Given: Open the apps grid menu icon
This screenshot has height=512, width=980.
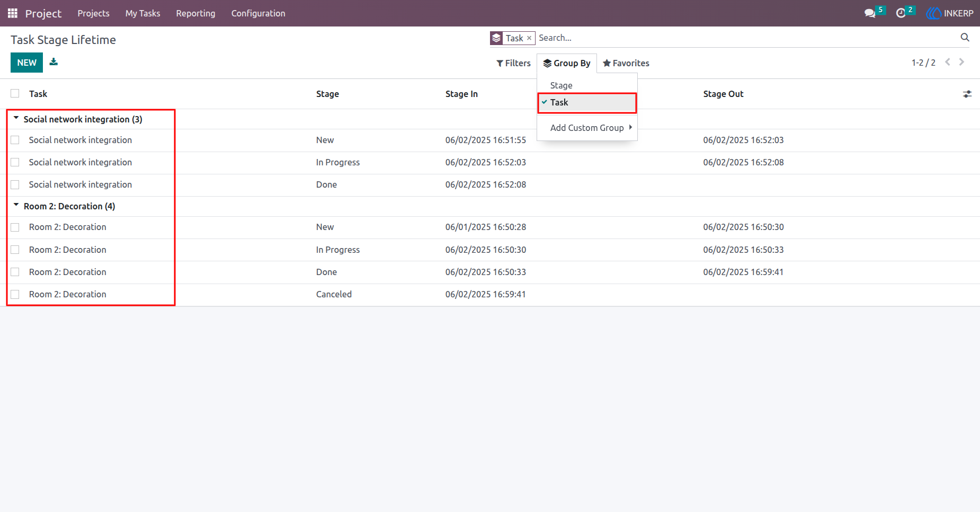Looking at the screenshot, I should coord(13,13).
